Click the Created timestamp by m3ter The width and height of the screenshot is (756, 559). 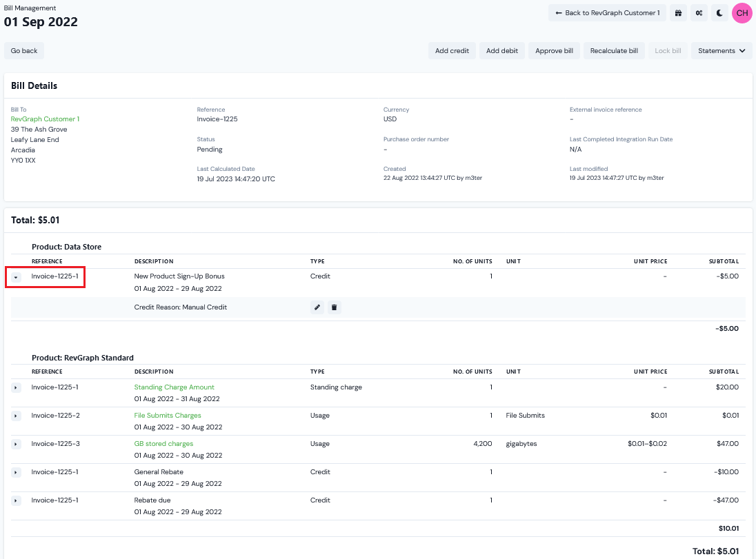(432, 178)
